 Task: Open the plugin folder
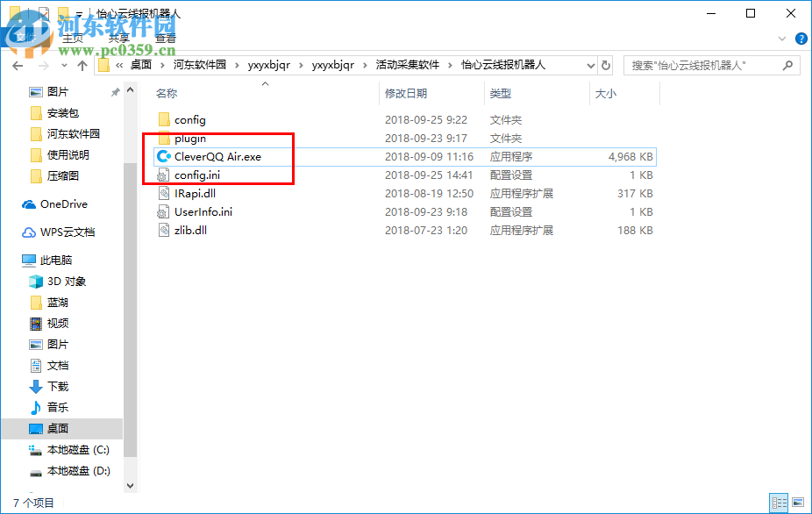[x=192, y=138]
